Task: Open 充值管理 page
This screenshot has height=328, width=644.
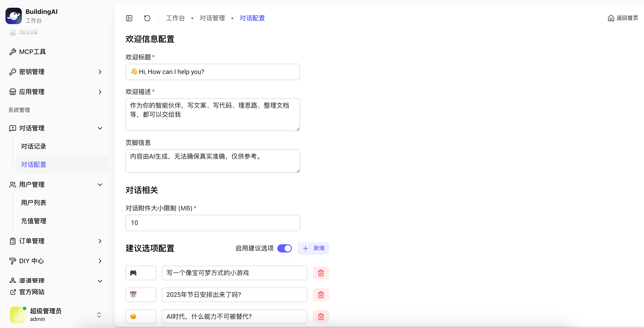Action: tap(33, 221)
